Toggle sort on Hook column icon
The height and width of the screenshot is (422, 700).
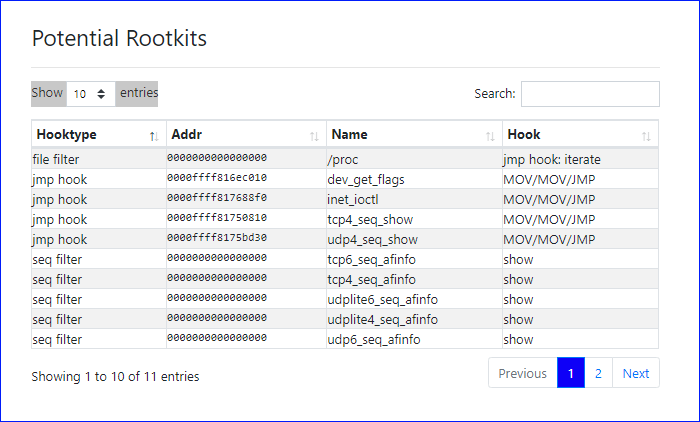(646, 136)
